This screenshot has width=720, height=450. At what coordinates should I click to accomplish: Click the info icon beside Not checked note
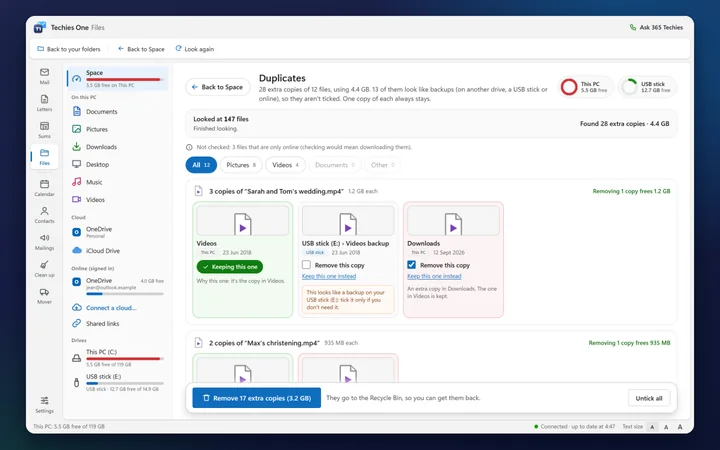189,147
